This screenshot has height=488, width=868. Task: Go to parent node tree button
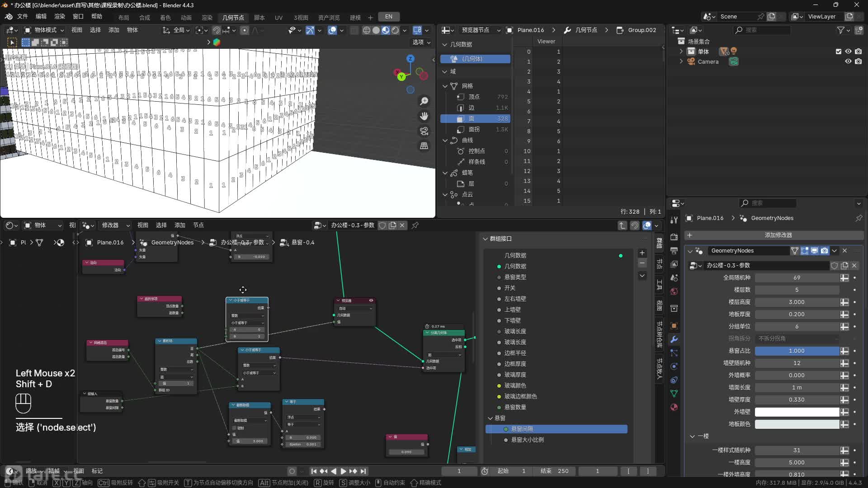point(623,225)
